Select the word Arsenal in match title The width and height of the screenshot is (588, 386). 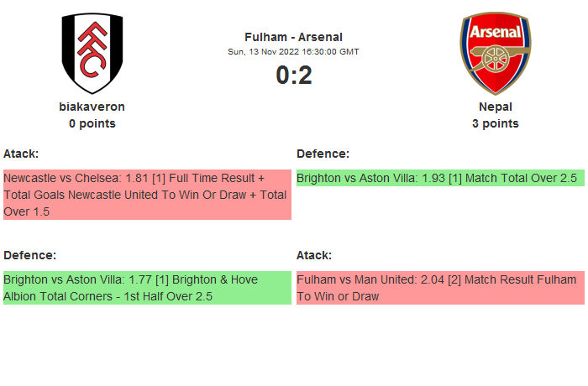(x=321, y=37)
